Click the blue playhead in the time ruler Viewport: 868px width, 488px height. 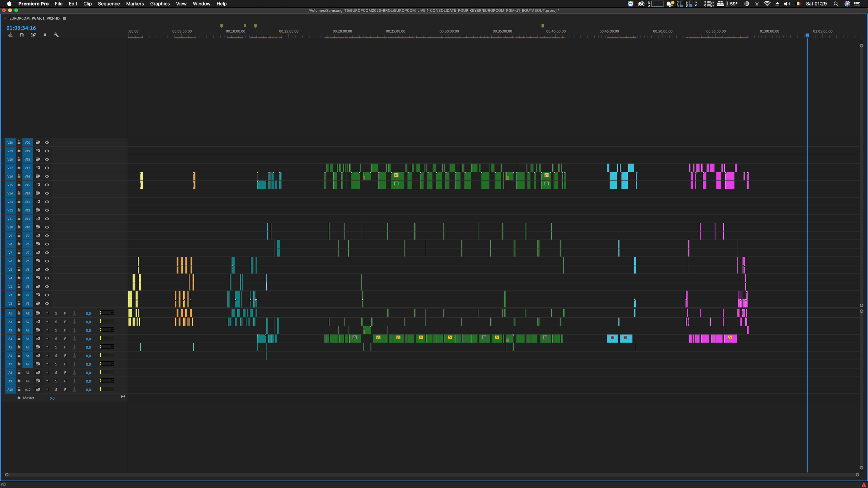[808, 35]
